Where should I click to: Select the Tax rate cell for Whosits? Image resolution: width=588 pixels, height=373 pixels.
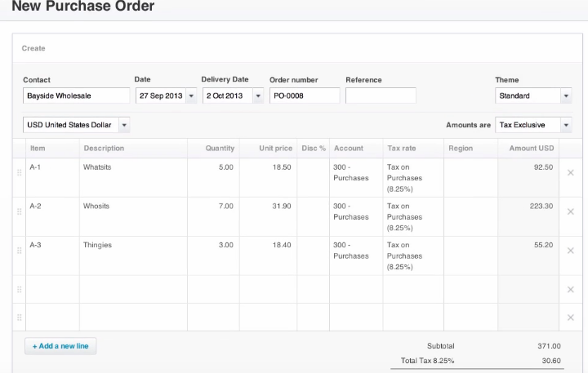coord(413,216)
